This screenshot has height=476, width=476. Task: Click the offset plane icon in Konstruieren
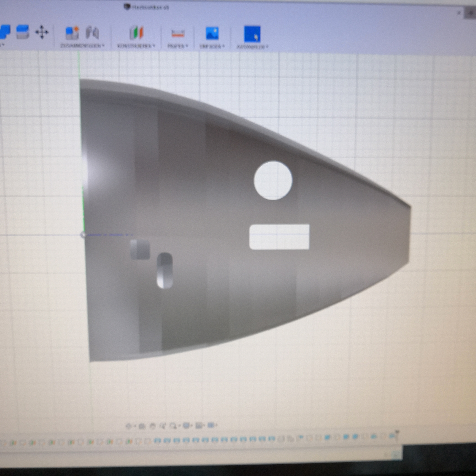tap(136, 33)
